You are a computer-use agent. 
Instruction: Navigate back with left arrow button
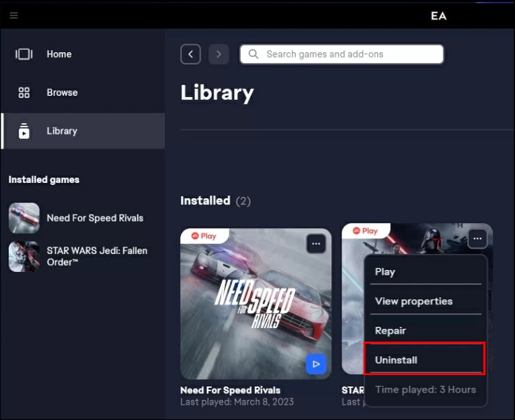pos(190,54)
